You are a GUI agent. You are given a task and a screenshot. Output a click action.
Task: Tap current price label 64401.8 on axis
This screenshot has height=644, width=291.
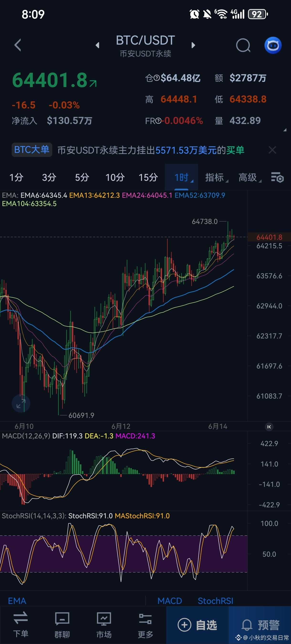(269, 237)
